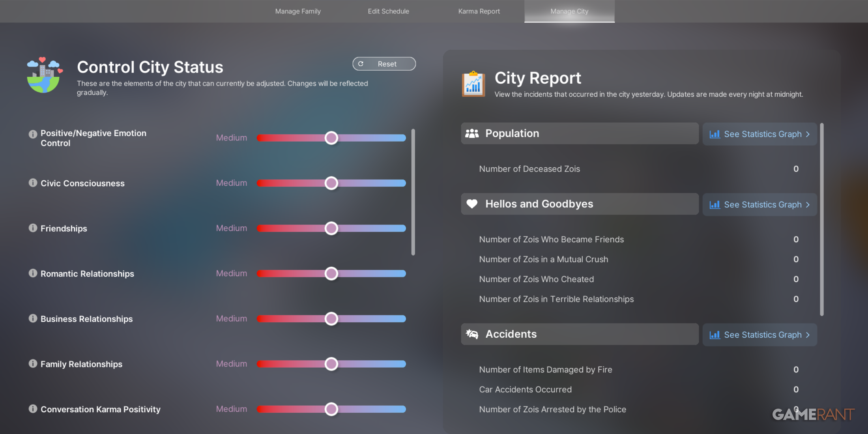Go to the Edit Schedule tab
868x434 pixels.
click(x=388, y=11)
